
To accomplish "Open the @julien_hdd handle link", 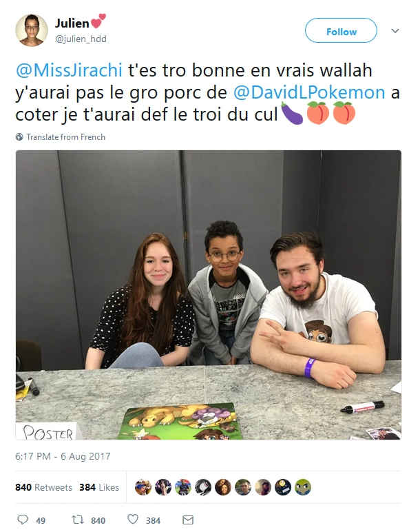I will (x=81, y=39).
